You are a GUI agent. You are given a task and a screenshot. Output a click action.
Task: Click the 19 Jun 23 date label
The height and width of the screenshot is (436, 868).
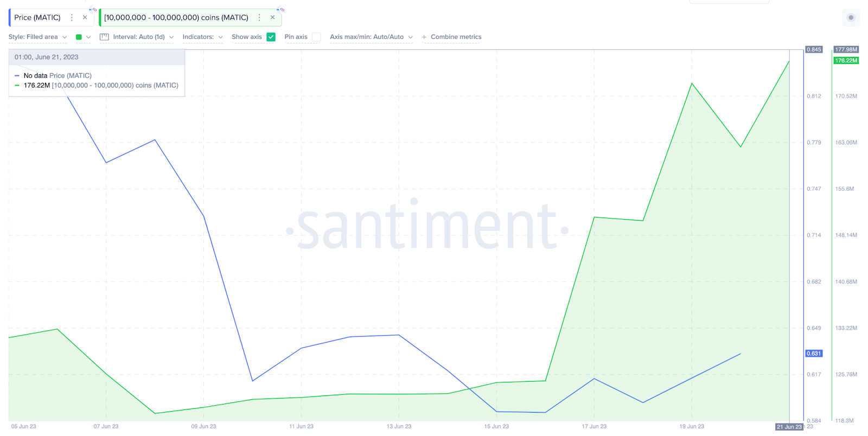[x=692, y=426]
